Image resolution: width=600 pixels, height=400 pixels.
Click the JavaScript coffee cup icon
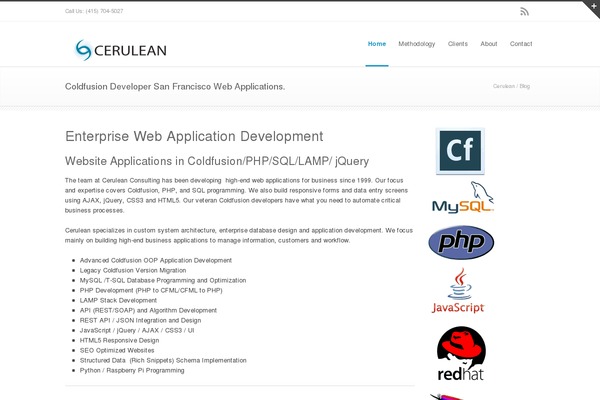point(460,291)
